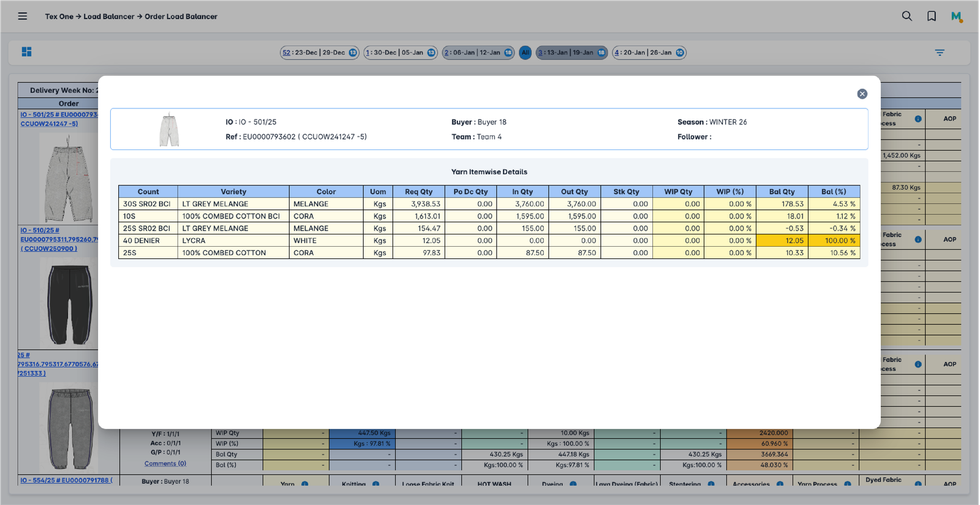Click info icon beside third Fabric Process
The width and height of the screenshot is (980, 505).
918,364
